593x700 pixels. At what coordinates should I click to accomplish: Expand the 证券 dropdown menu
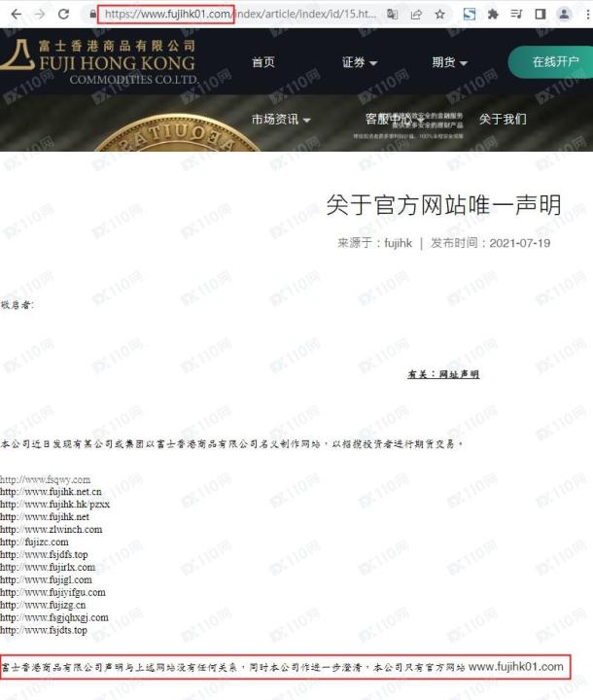click(360, 62)
